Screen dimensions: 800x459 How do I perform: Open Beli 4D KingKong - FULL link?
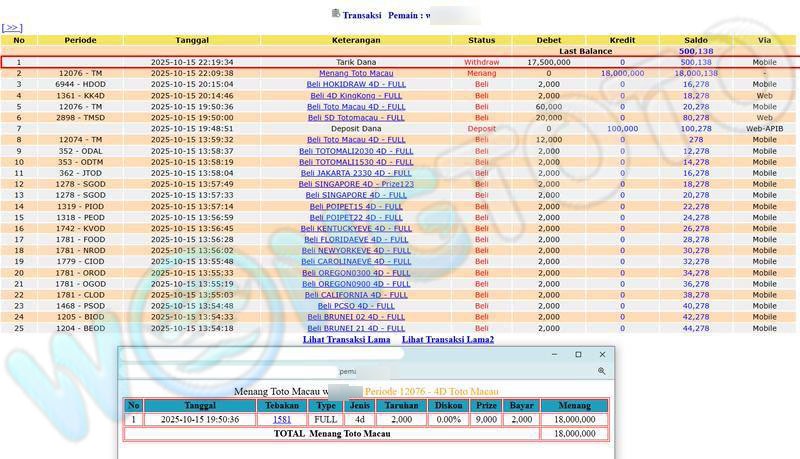tap(356, 95)
